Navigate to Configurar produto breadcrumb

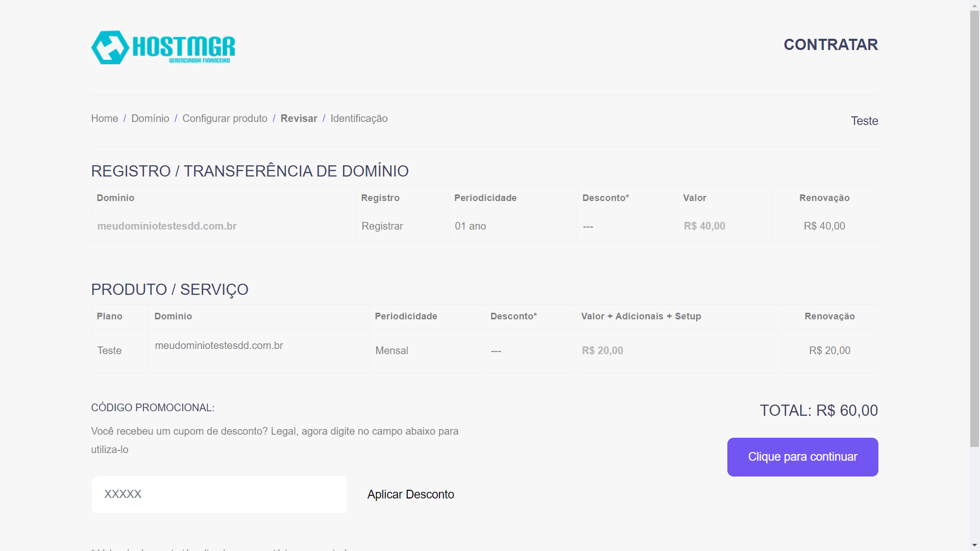tap(225, 118)
